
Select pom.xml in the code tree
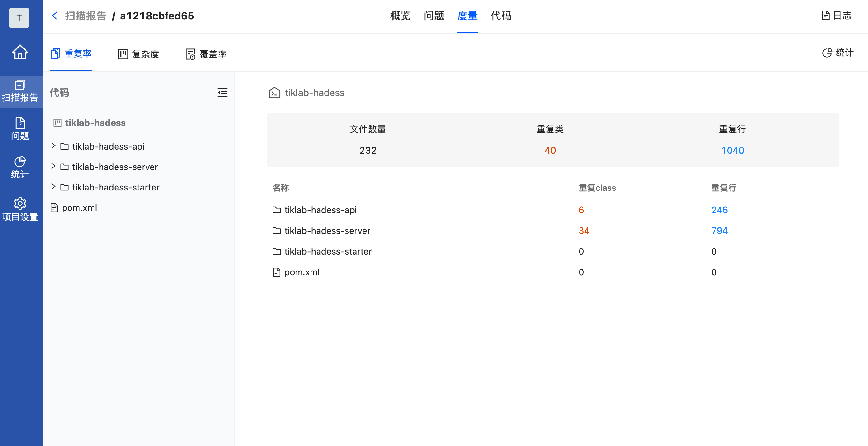(79, 208)
